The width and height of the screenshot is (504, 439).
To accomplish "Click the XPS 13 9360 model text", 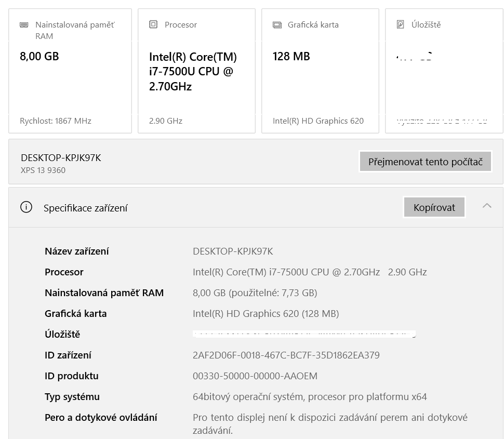I will (x=43, y=170).
